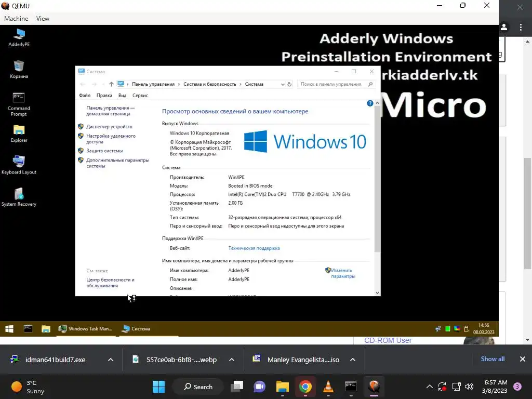Open the guest Start button in taskbar

[9, 328]
